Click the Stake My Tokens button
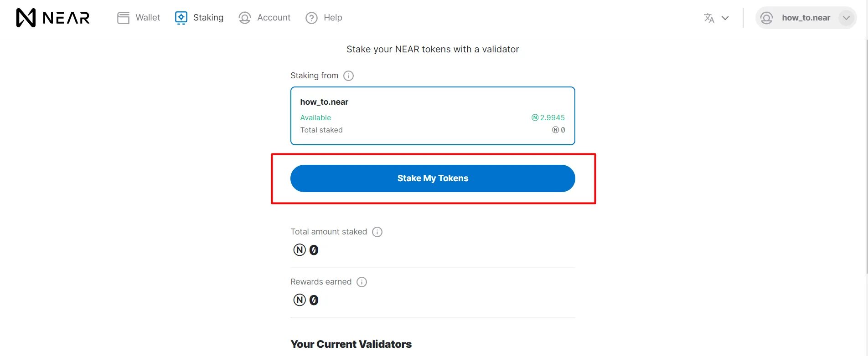The image size is (868, 356). pyautogui.click(x=433, y=178)
